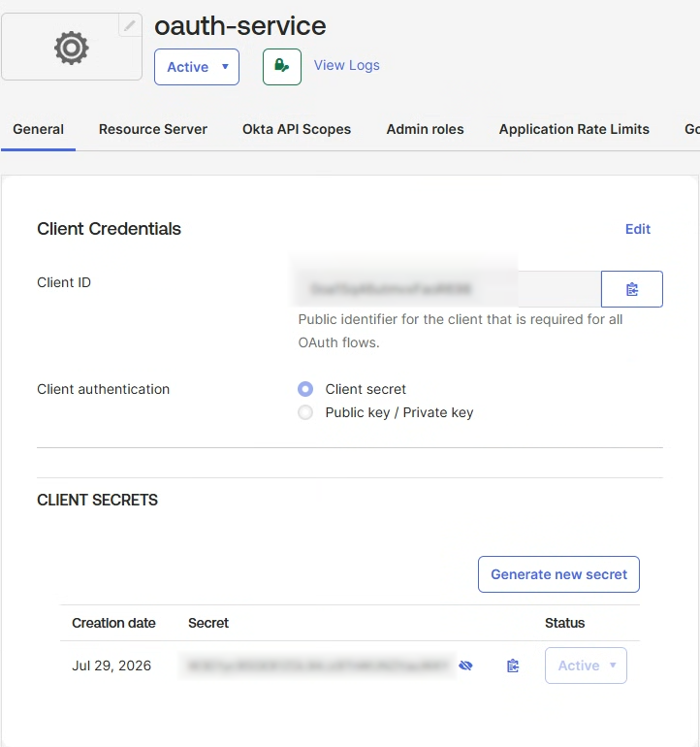Switch to the General tab
The height and width of the screenshot is (747, 700).
coord(38,129)
